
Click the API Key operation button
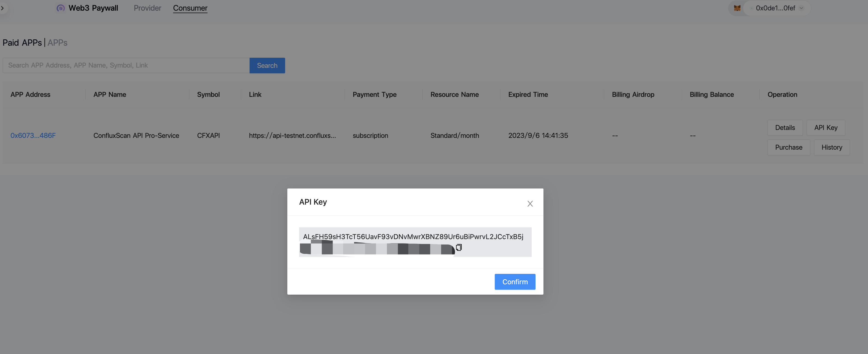[x=826, y=128]
